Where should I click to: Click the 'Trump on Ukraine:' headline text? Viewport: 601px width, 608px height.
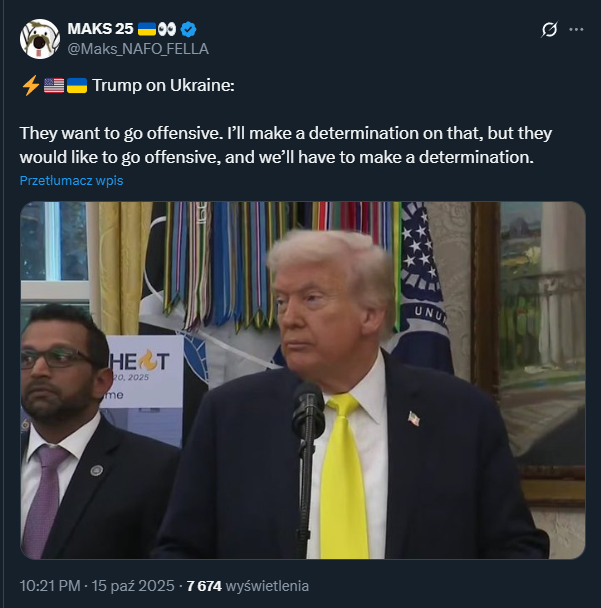163,86
